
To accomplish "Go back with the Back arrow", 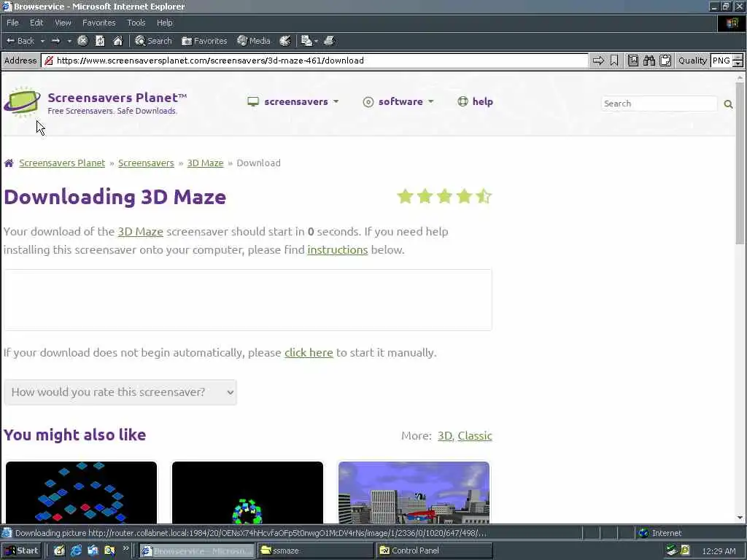I will tap(20, 41).
